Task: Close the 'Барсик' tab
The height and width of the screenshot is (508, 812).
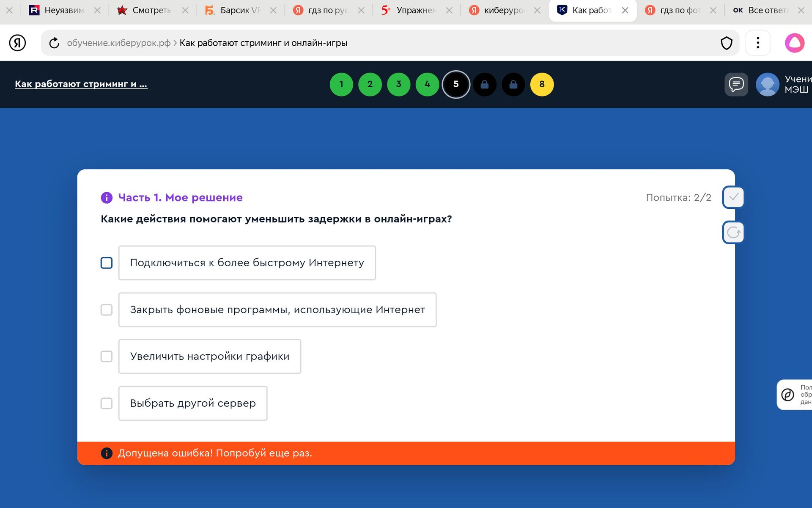Action: pyautogui.click(x=273, y=10)
